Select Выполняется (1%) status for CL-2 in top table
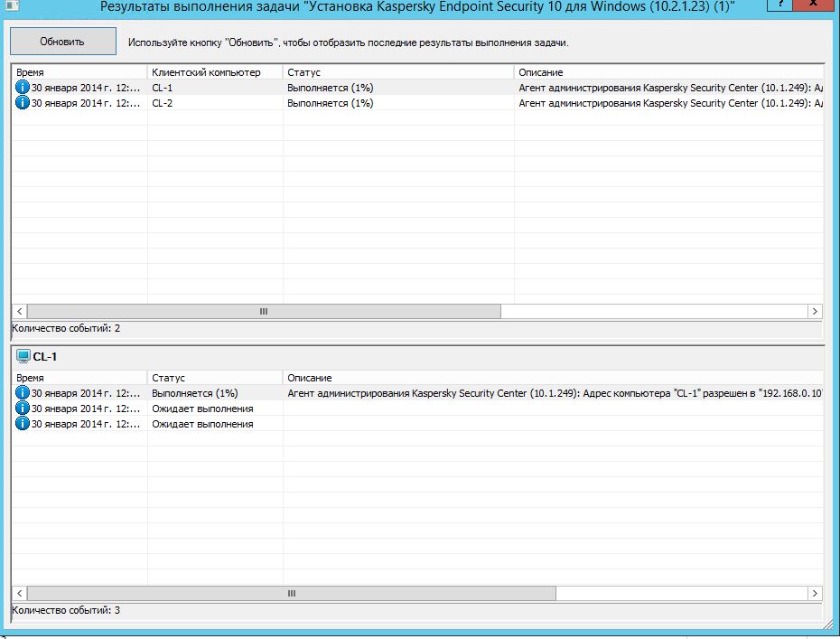This screenshot has width=840, height=639. 330,103
